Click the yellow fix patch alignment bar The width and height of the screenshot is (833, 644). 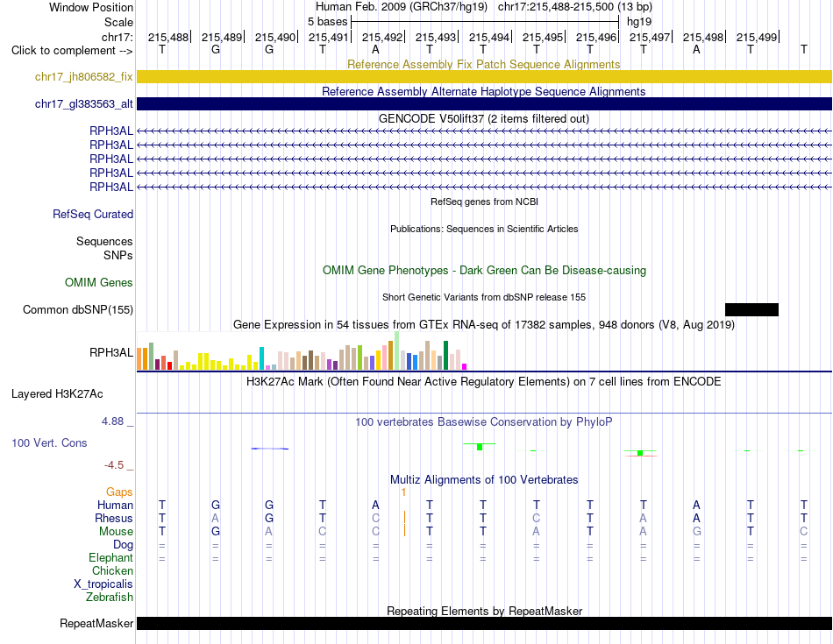(484, 76)
